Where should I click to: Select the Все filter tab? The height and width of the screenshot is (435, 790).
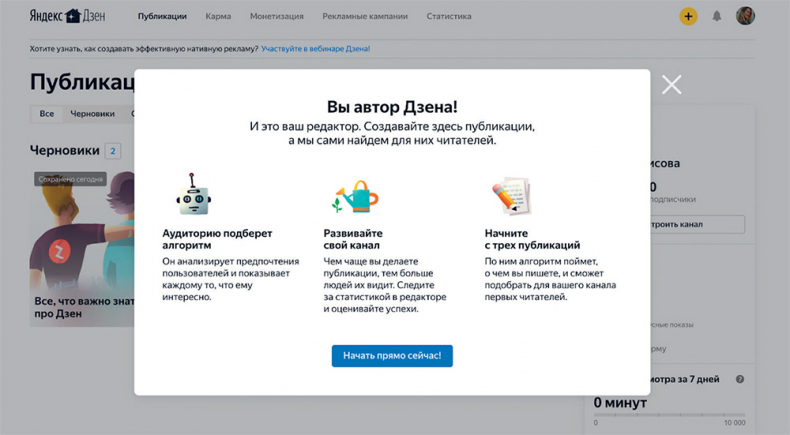47,114
